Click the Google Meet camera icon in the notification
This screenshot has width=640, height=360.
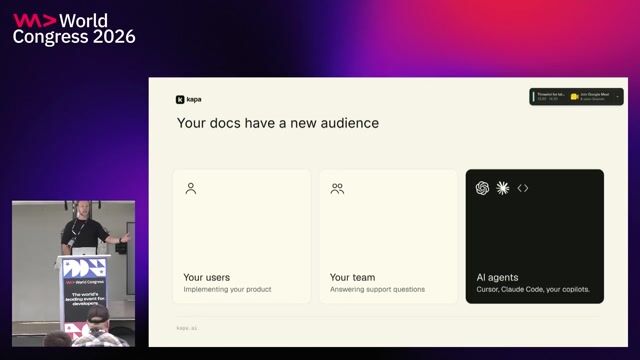click(x=574, y=97)
